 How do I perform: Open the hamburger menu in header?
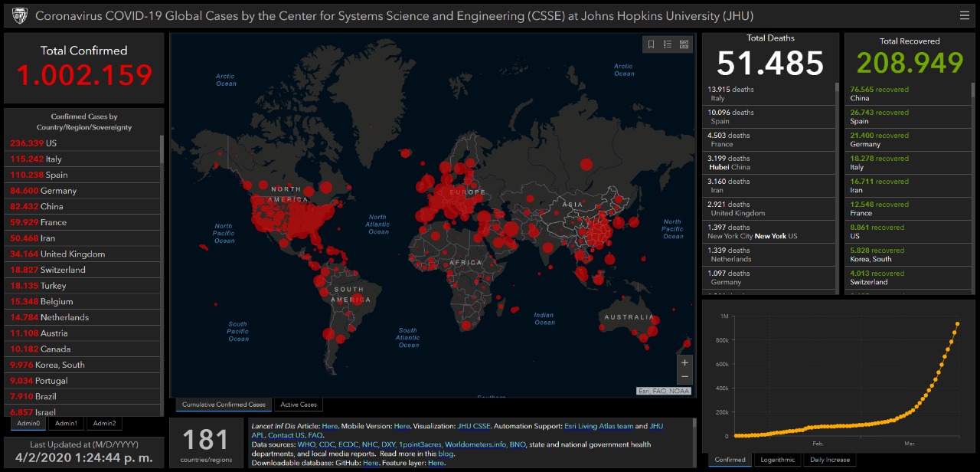click(x=964, y=15)
